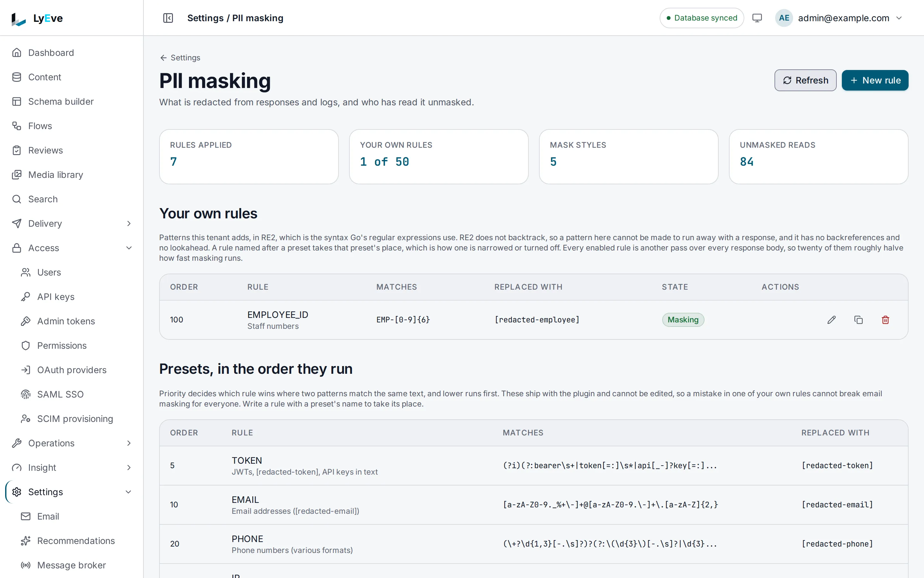
Task: Delete the EMPLOYEE_ID rule trash icon
Action: pos(886,320)
